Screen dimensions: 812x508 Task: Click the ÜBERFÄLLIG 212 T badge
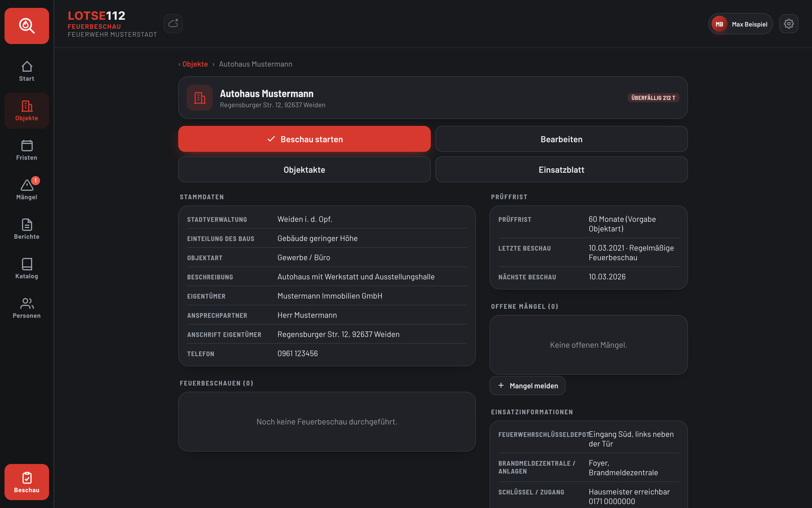click(x=653, y=98)
